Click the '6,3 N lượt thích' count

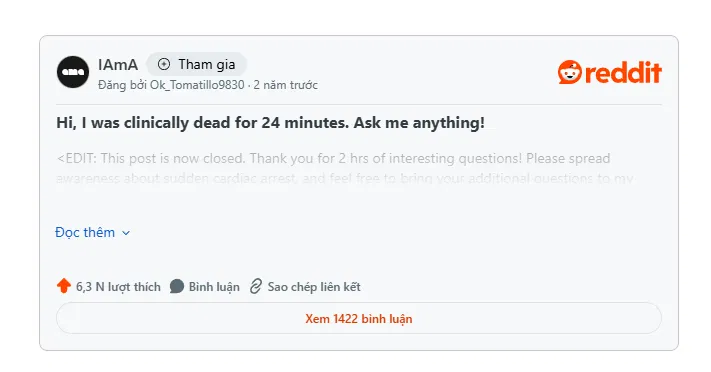[118, 287]
